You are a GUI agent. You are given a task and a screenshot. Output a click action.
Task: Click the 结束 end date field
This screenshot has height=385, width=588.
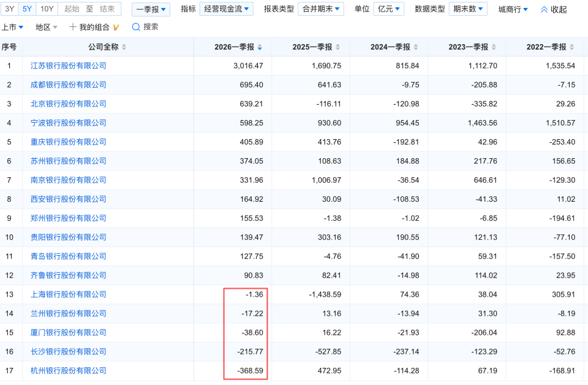tap(107, 9)
